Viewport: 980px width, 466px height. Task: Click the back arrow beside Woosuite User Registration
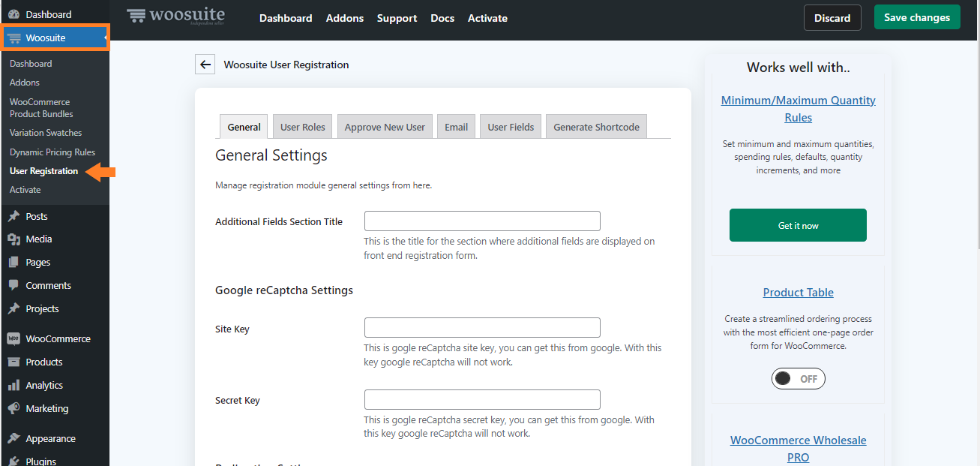tap(205, 65)
